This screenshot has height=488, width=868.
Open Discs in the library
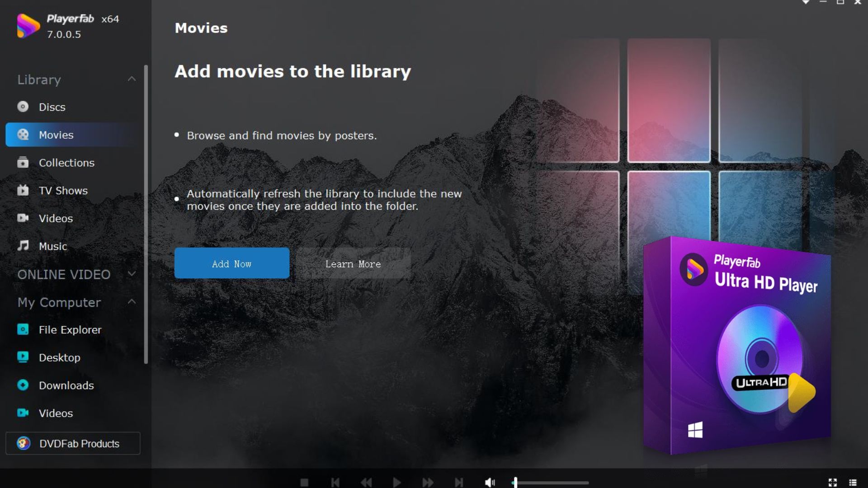(x=72, y=107)
